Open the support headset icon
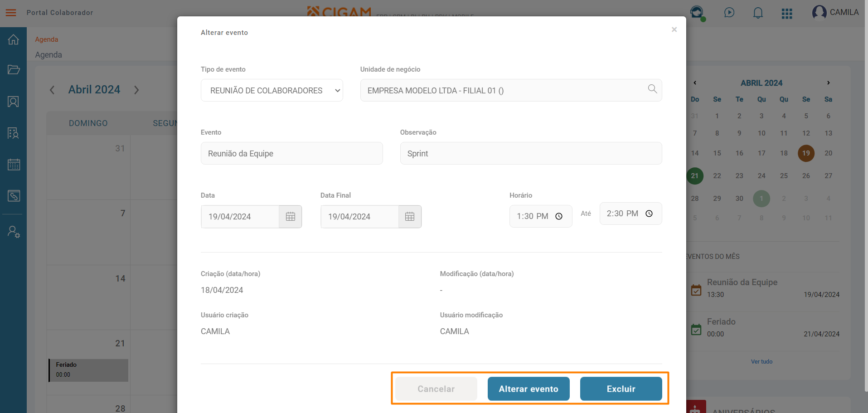This screenshot has width=868, height=413. coord(697,13)
